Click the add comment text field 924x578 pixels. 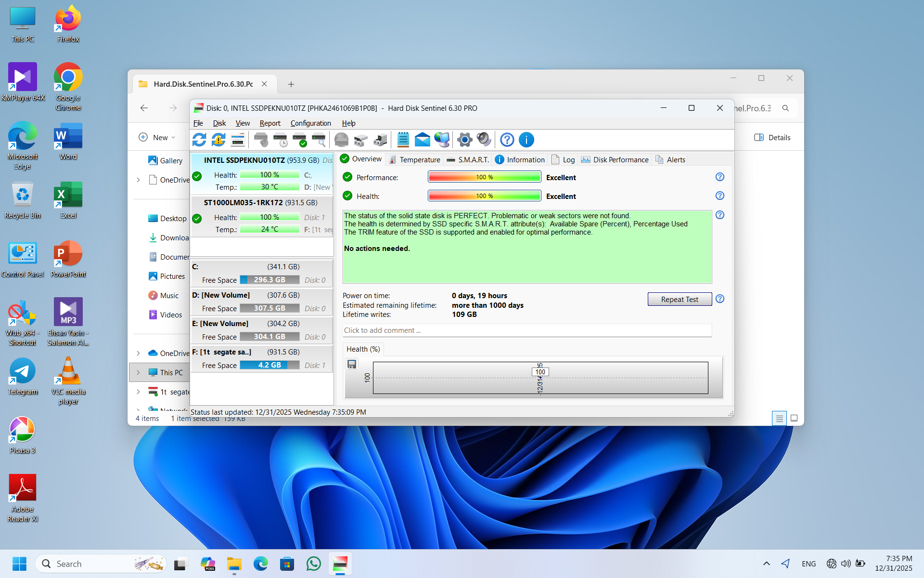(x=526, y=330)
